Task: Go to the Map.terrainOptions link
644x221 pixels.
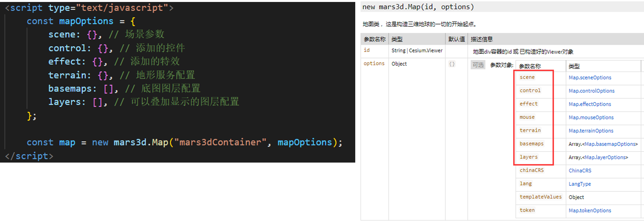Action: pyautogui.click(x=591, y=131)
